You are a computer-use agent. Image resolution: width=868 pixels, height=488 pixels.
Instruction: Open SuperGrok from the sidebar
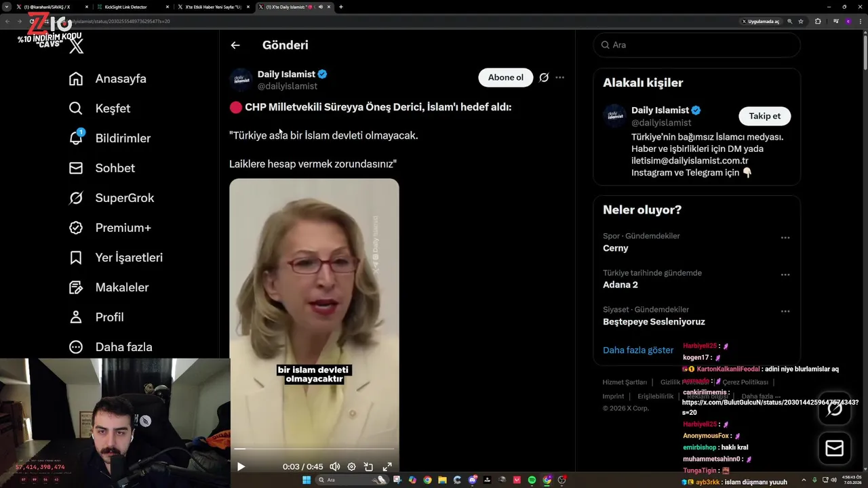pyautogui.click(x=111, y=198)
